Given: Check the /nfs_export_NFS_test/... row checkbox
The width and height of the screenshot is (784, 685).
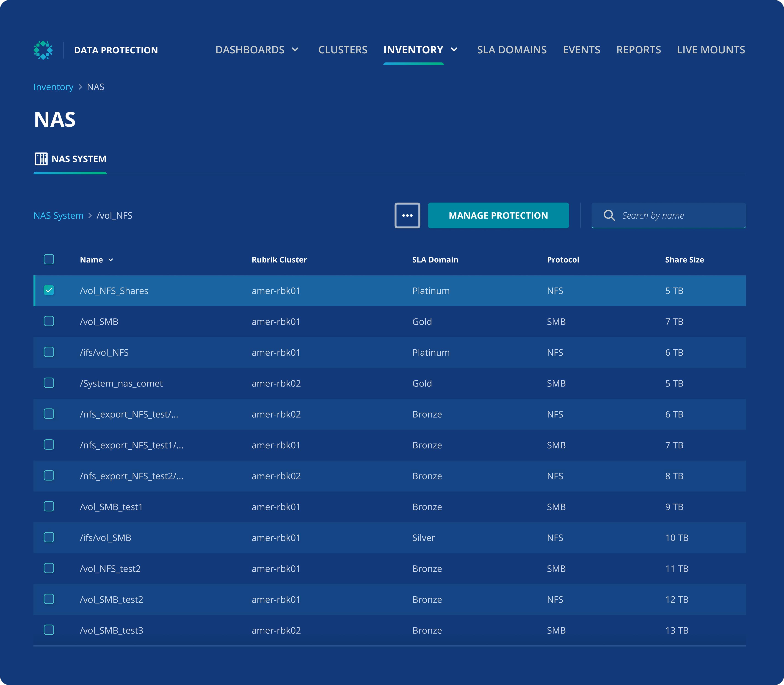Looking at the screenshot, I should point(49,414).
